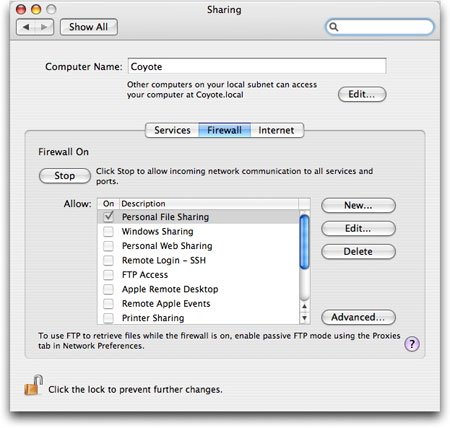Enable Apple Remote Desktop checkbox
Screen dimensions: 450x428
[x=108, y=289]
